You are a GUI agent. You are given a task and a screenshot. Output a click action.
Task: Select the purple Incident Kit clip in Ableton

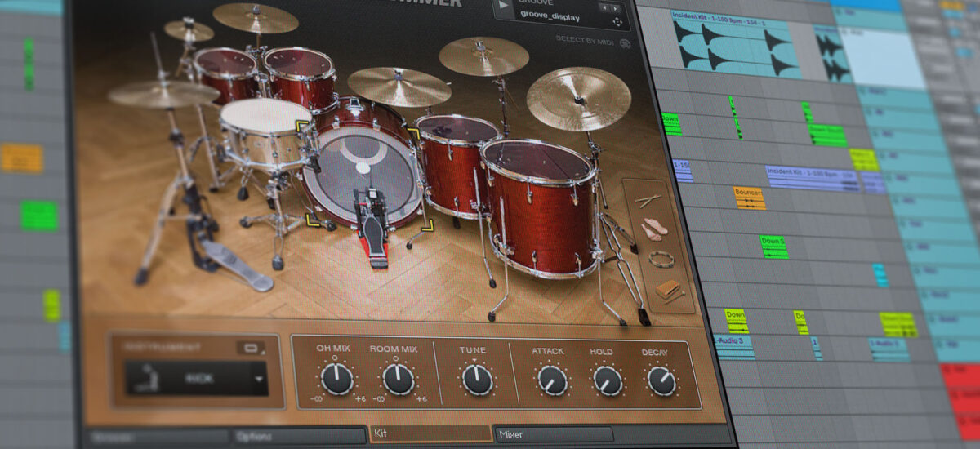[812, 178]
